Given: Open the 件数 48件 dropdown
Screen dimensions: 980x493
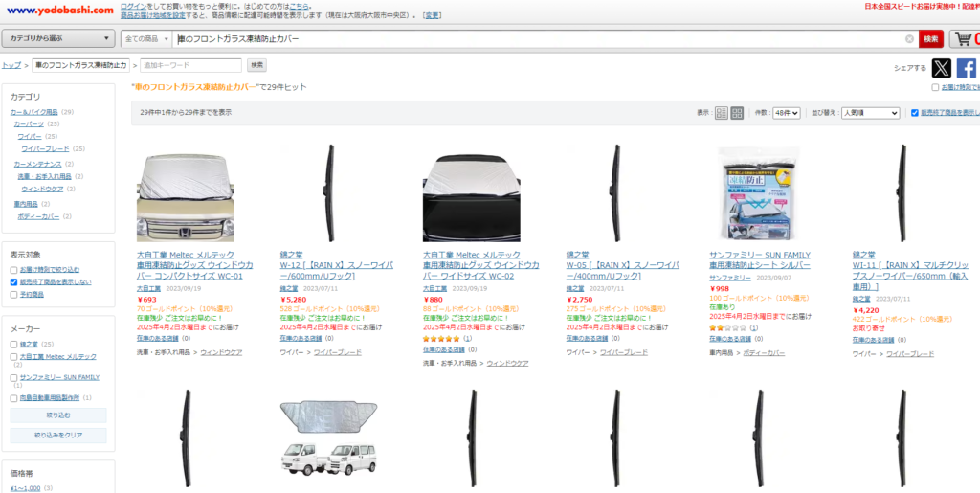Looking at the screenshot, I should (x=787, y=113).
